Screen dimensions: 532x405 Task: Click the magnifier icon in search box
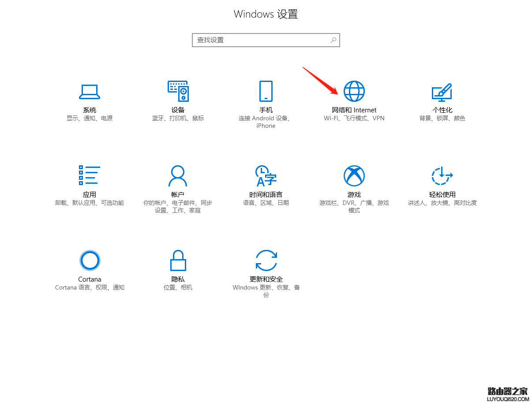[x=334, y=40]
